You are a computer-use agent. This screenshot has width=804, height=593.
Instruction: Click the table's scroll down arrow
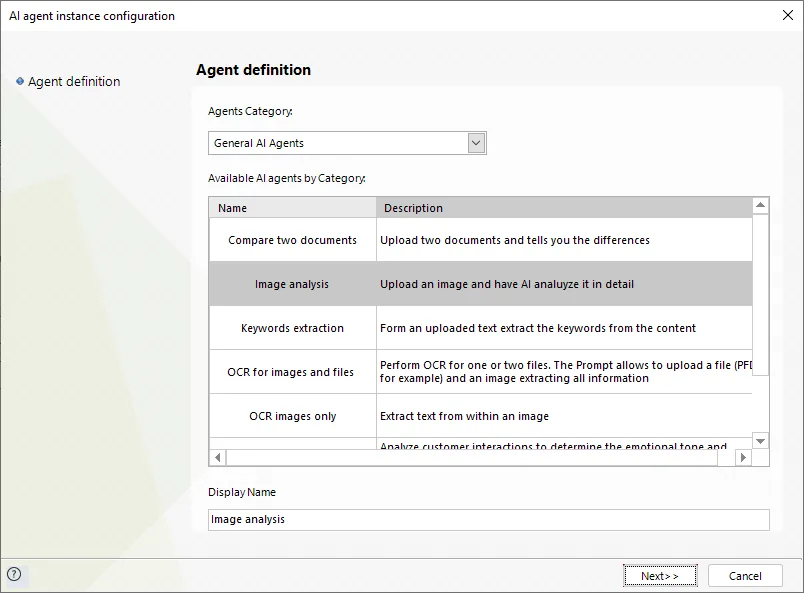[x=760, y=441]
